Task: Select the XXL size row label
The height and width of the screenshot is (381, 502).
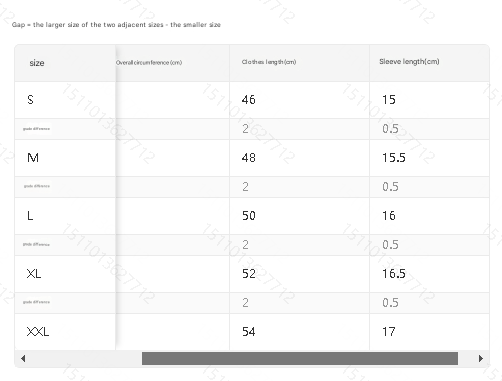Action: pos(38,332)
